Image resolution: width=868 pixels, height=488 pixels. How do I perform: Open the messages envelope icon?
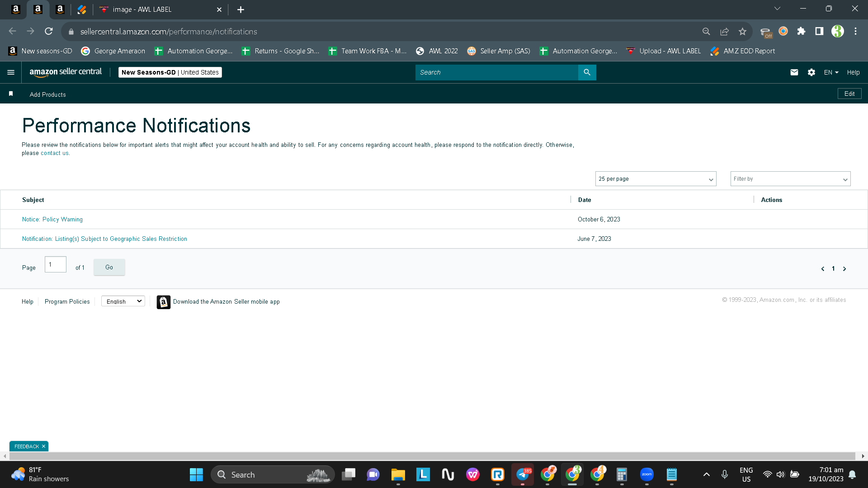pos(794,72)
